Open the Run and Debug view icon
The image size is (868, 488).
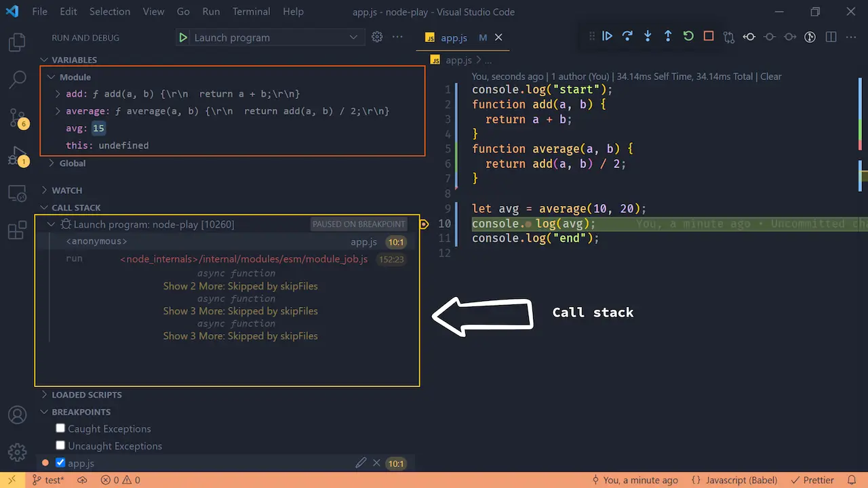click(x=17, y=157)
